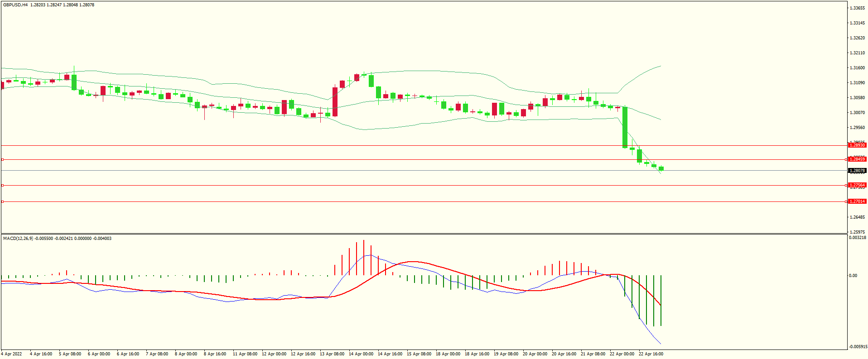Click the last green candle at current price
This screenshot has height=359, width=868.
pyautogui.click(x=661, y=168)
